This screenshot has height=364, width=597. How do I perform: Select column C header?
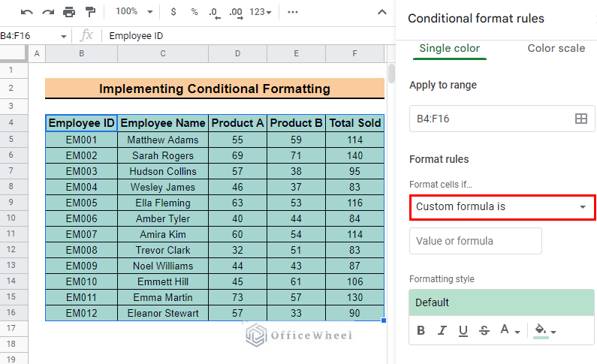163,53
